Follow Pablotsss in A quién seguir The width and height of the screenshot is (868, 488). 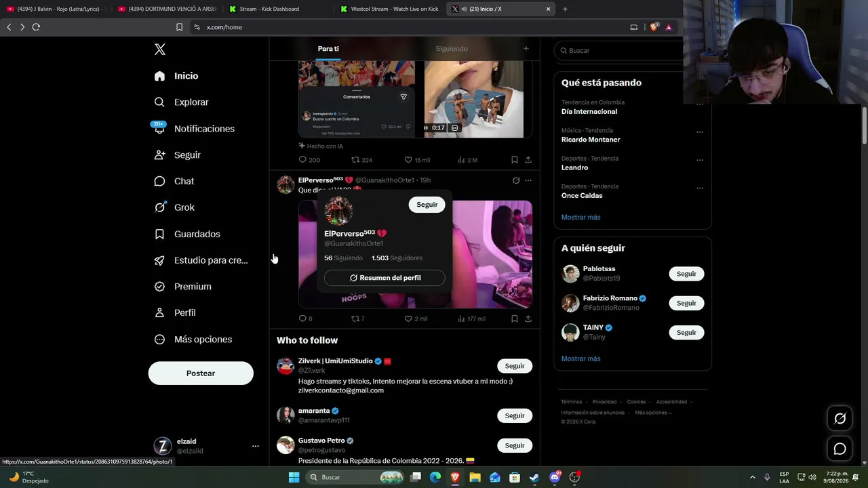[x=686, y=274]
